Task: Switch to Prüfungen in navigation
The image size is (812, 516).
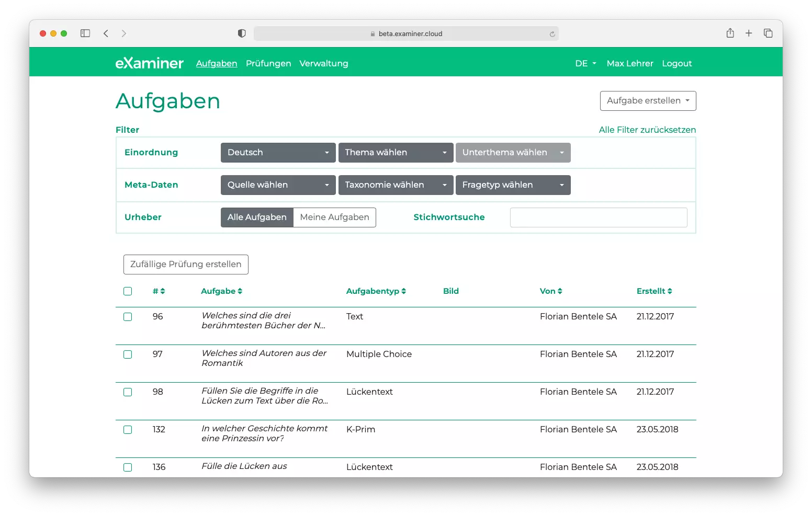Action: pos(268,63)
